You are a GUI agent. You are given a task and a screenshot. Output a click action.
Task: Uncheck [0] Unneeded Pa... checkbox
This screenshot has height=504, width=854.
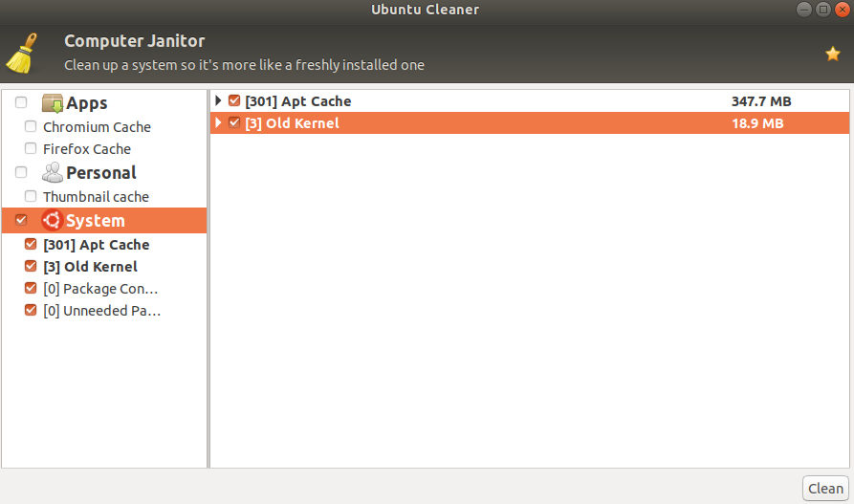pyautogui.click(x=31, y=310)
